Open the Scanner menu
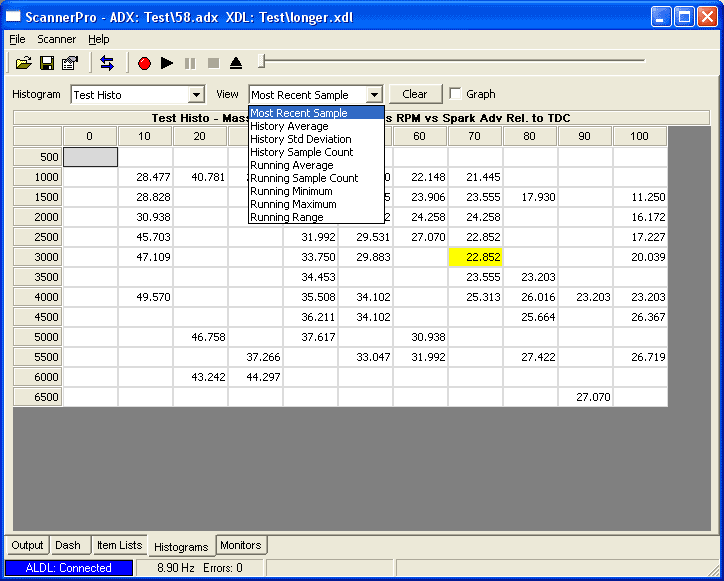 tap(57, 39)
